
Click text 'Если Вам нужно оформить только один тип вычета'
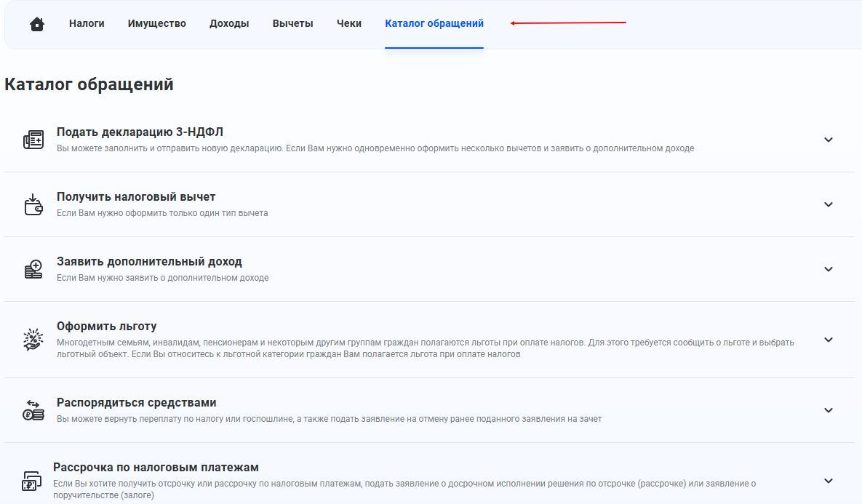(162, 212)
